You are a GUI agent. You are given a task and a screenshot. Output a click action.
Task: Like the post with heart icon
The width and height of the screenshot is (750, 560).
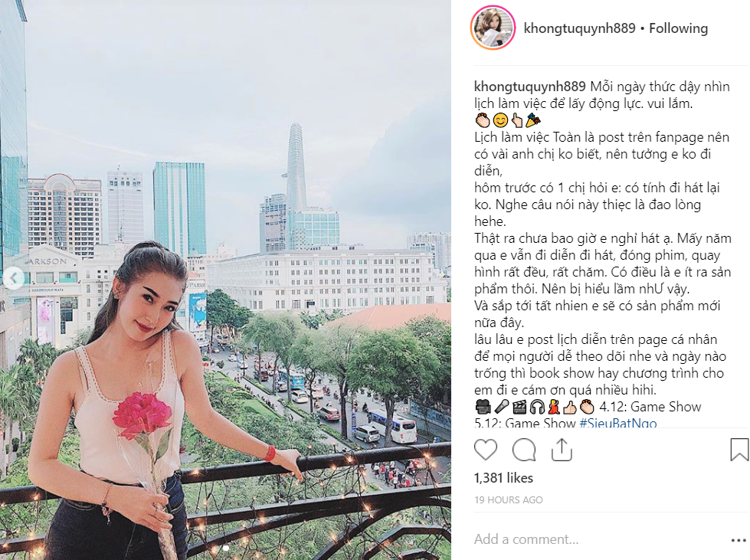click(486, 450)
